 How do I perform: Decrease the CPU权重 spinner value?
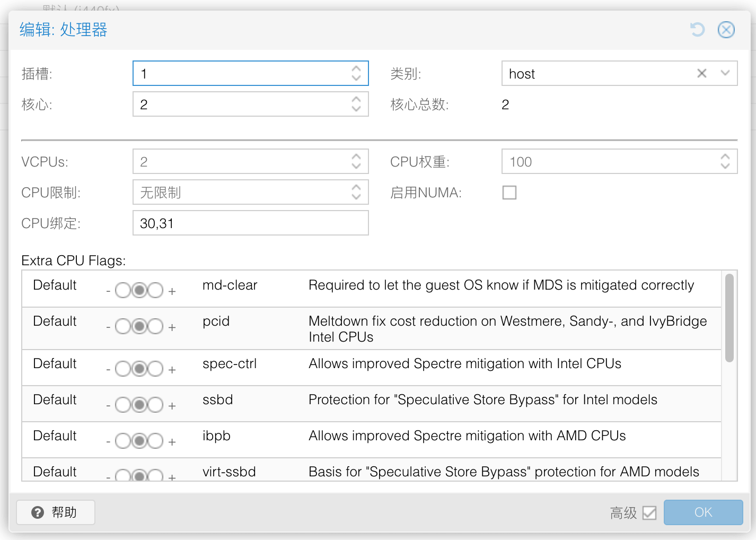click(725, 167)
